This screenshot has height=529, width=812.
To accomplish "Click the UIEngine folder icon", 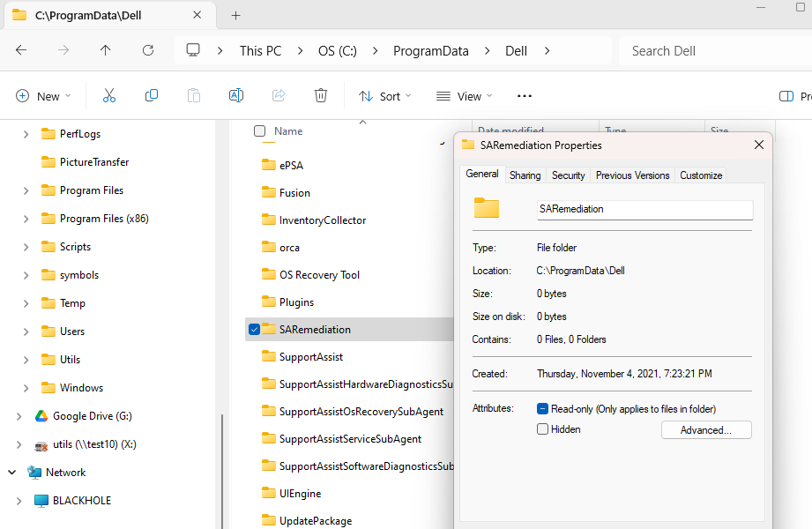I will 269,493.
